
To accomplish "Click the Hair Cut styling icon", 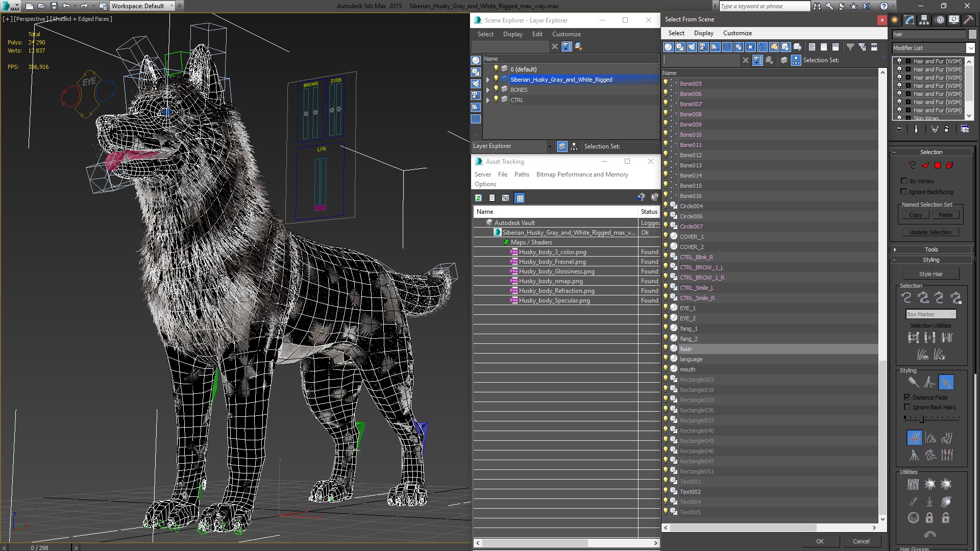I will (x=929, y=382).
